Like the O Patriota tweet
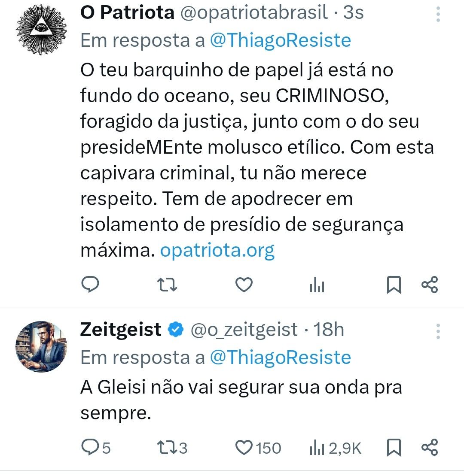This screenshot has height=476, width=464. coord(244,285)
